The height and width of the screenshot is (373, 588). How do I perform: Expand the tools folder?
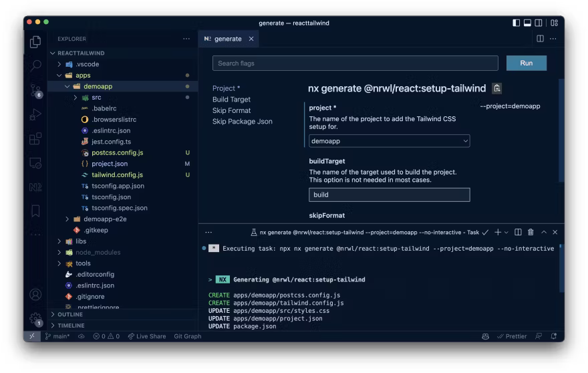(x=59, y=263)
